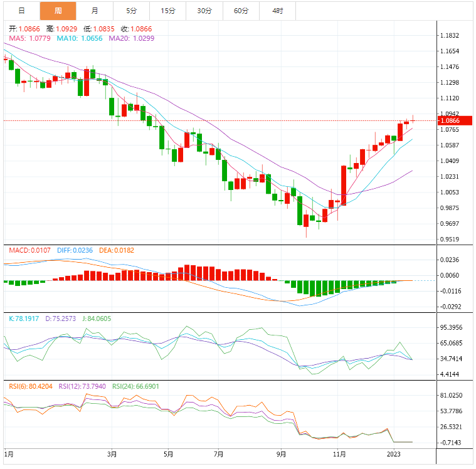Click the 开: 1.0866 open price value

coord(24,29)
